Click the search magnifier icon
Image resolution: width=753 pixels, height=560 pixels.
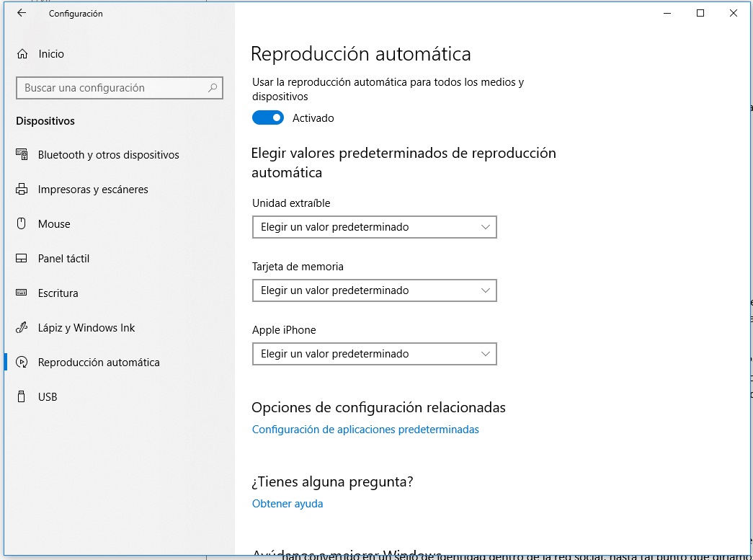coord(213,88)
